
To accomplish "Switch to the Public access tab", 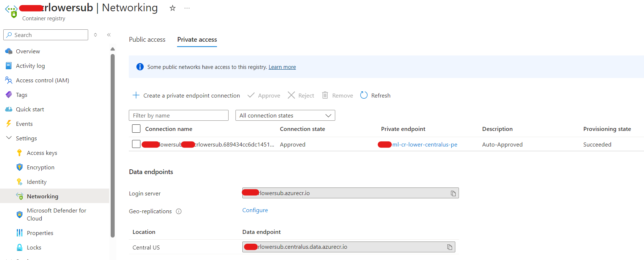I will click(x=147, y=40).
